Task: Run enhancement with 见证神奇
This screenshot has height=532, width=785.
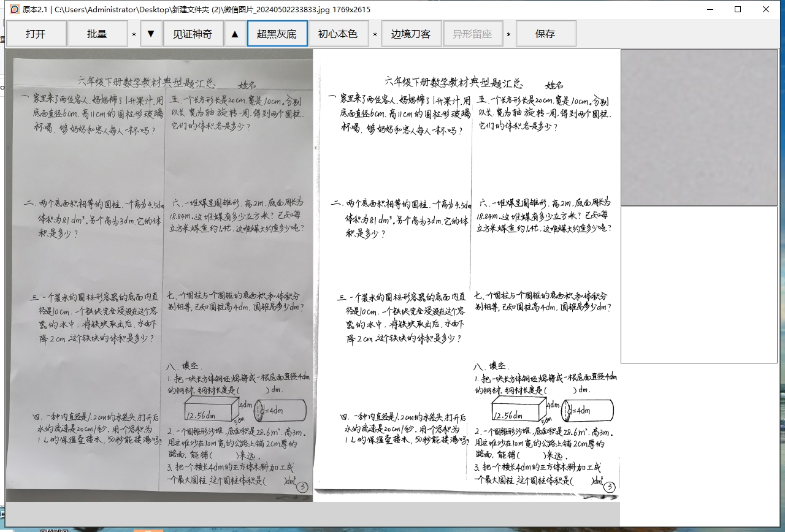Action: pos(192,34)
